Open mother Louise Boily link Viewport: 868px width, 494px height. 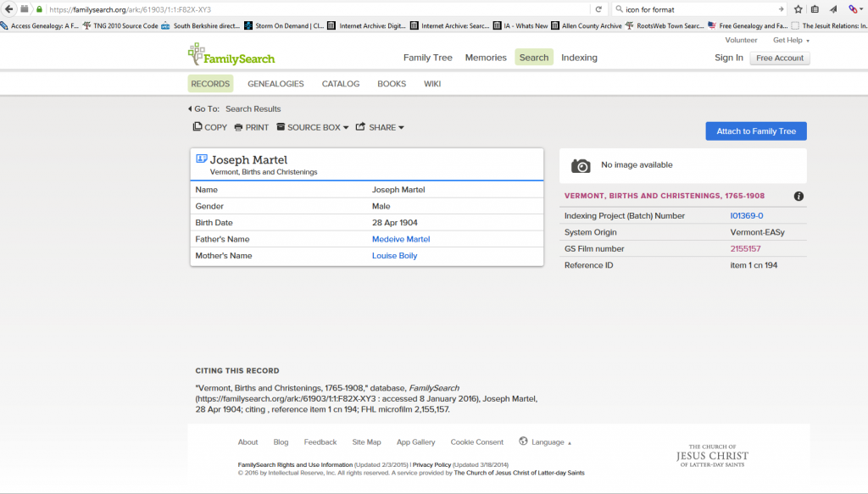tap(394, 256)
